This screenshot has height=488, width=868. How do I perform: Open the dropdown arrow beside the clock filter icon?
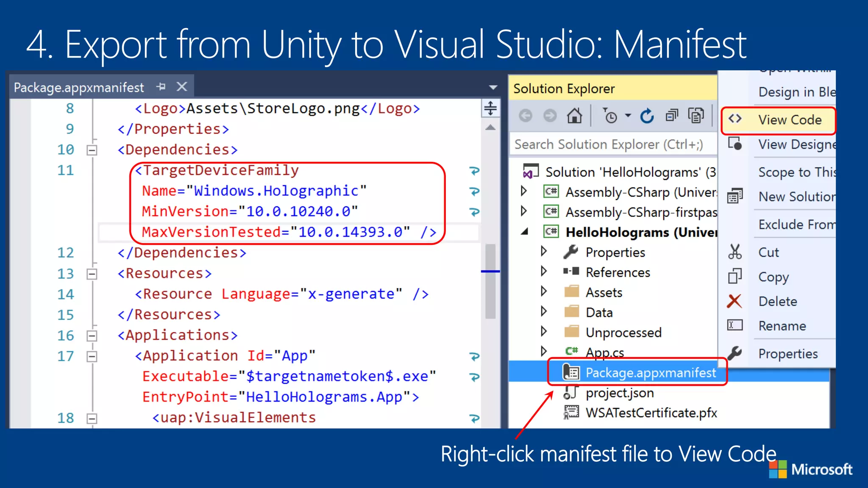[x=628, y=115]
